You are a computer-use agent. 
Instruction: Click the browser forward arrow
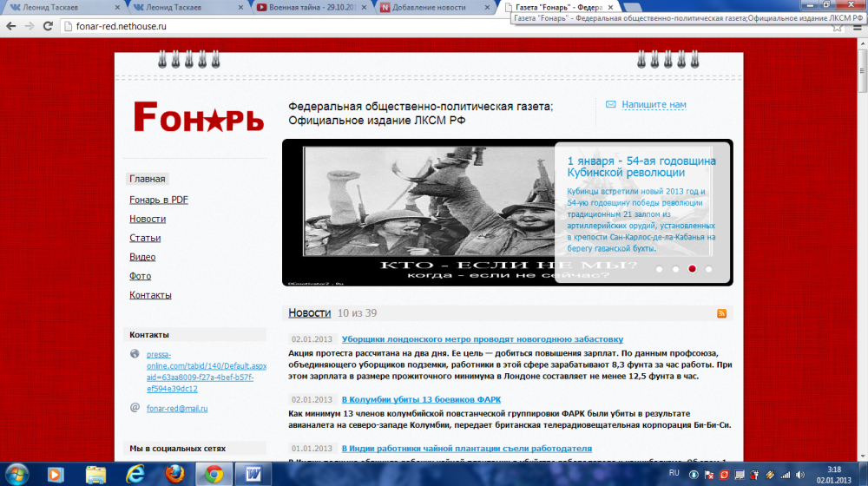pos(30,26)
